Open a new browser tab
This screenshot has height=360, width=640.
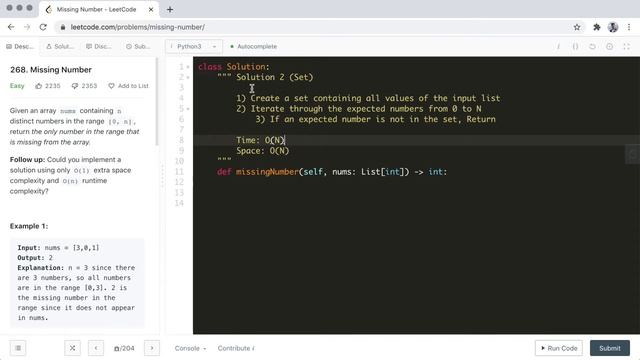click(170, 9)
